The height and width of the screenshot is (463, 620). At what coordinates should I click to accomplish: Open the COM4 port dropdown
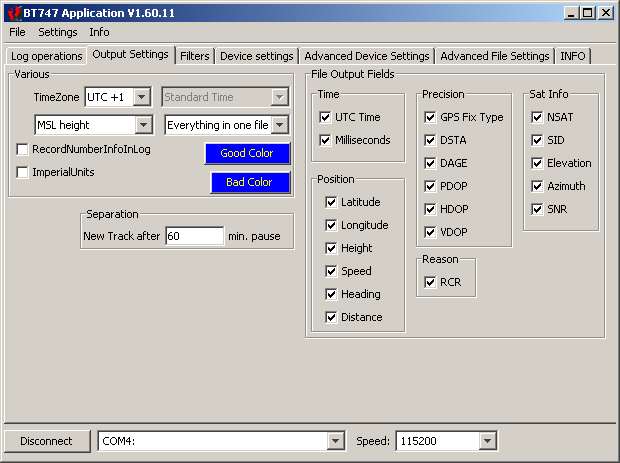coord(336,441)
